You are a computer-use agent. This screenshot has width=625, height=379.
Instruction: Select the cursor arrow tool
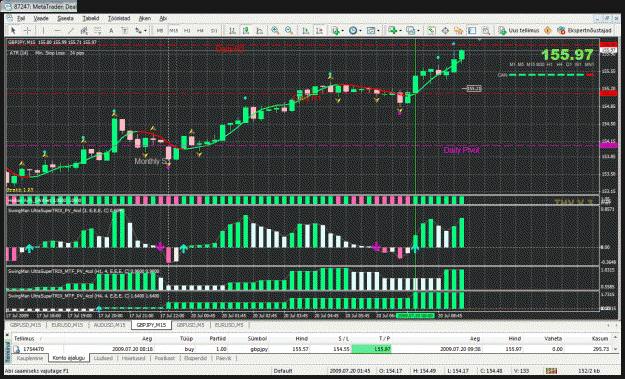[x=13, y=30]
